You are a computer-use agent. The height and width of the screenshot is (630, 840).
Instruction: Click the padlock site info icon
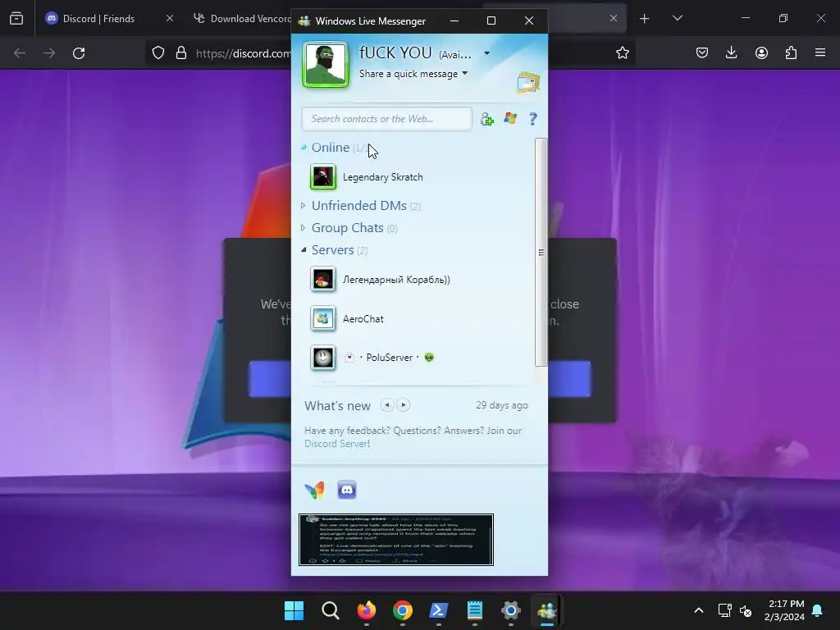pyautogui.click(x=181, y=53)
